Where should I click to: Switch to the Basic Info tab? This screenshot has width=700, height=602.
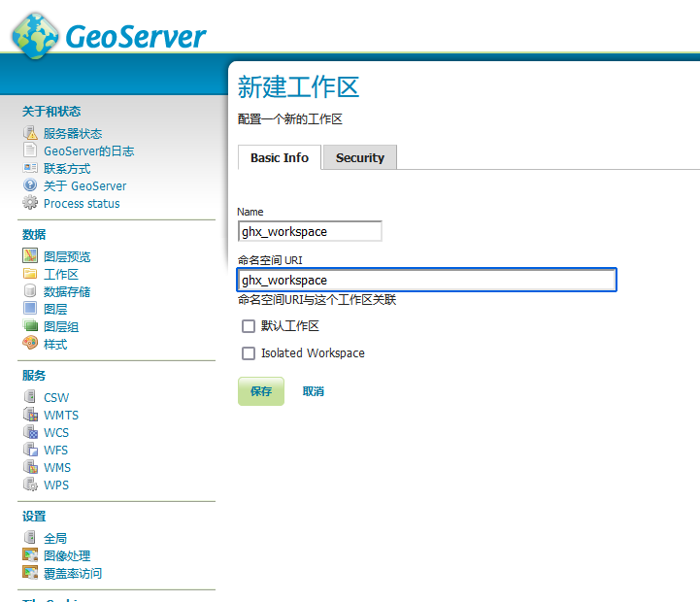click(280, 157)
